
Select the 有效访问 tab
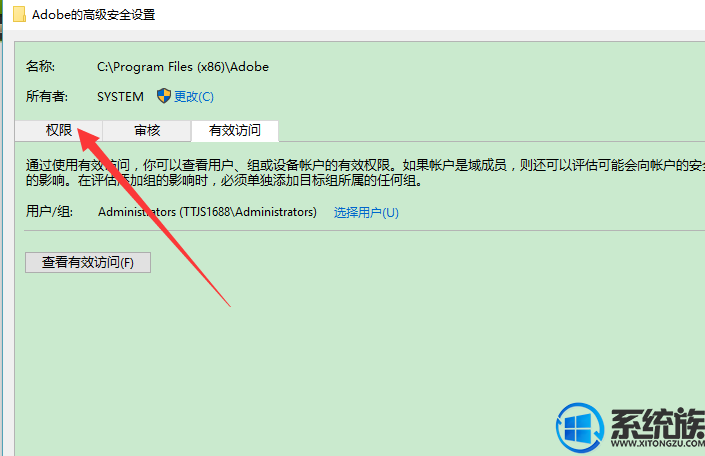[x=235, y=131]
